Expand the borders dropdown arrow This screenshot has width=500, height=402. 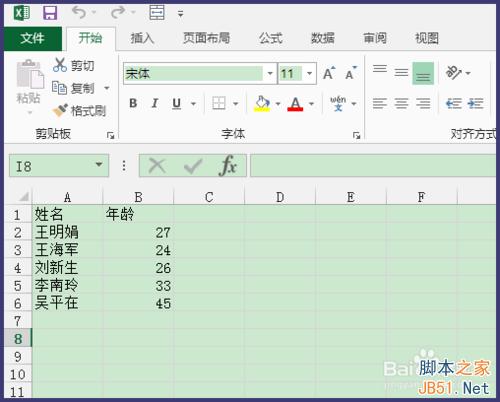click(x=235, y=104)
